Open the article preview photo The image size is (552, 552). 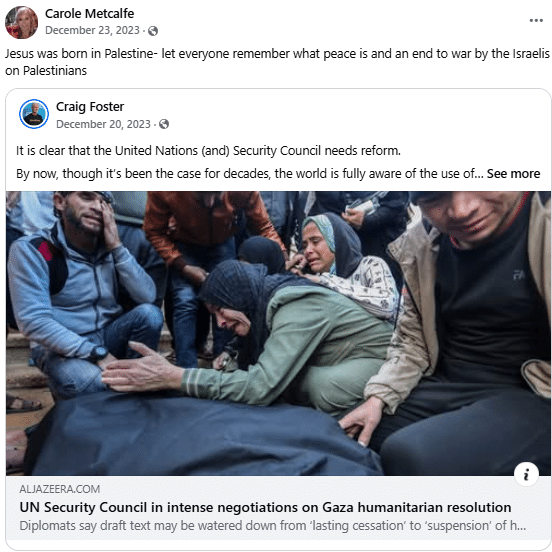278,333
